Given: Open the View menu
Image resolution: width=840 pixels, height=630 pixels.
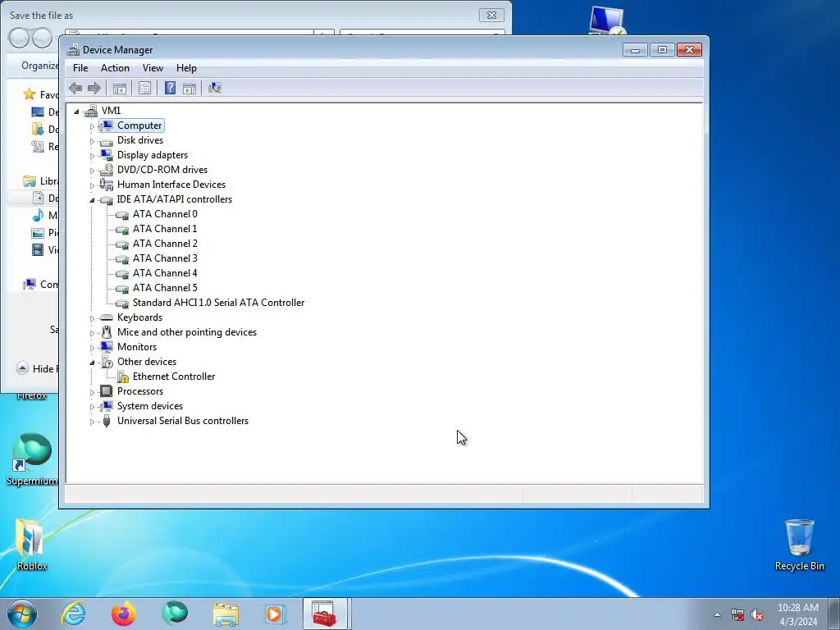Looking at the screenshot, I should click(x=153, y=68).
